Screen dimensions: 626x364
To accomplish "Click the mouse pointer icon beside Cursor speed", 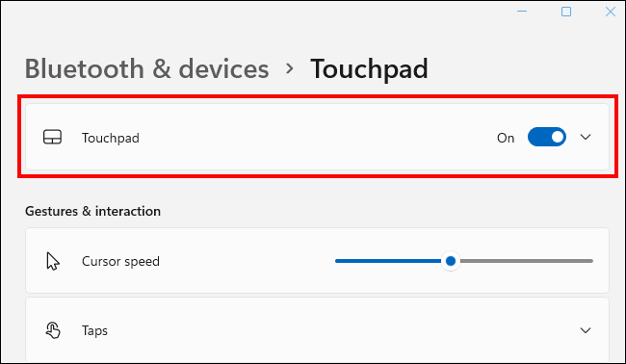I will [53, 261].
